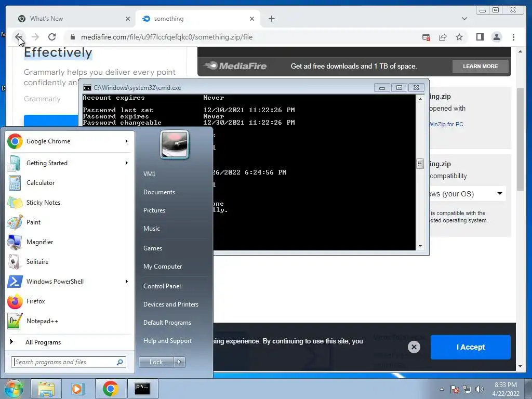Open the operating system dropdown on MediaFire
This screenshot has height=399, width=532.
[468, 194]
